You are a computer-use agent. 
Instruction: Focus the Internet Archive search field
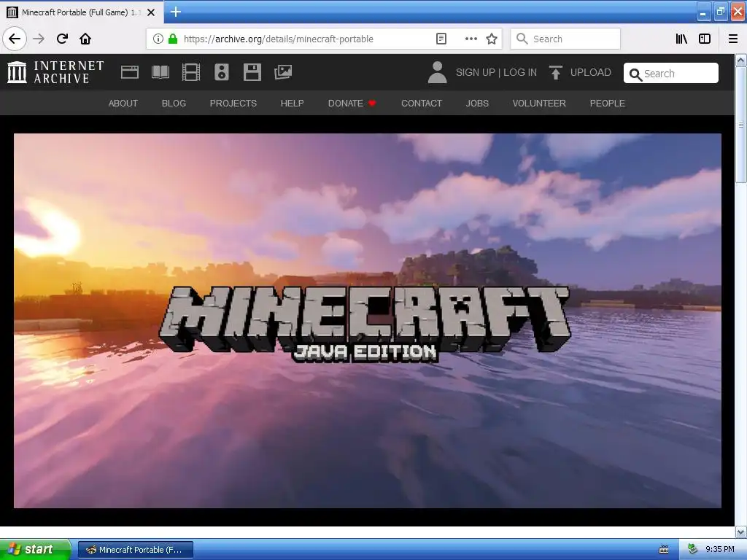671,74
